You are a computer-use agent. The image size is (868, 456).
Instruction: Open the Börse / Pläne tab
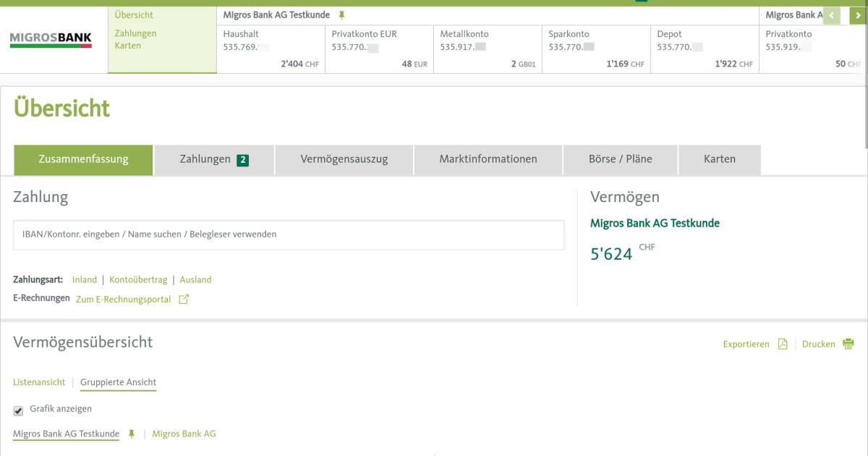coord(620,159)
